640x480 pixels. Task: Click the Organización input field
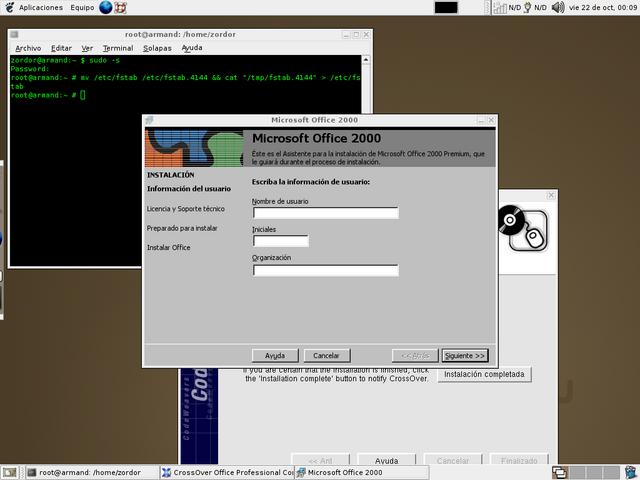tap(325, 270)
